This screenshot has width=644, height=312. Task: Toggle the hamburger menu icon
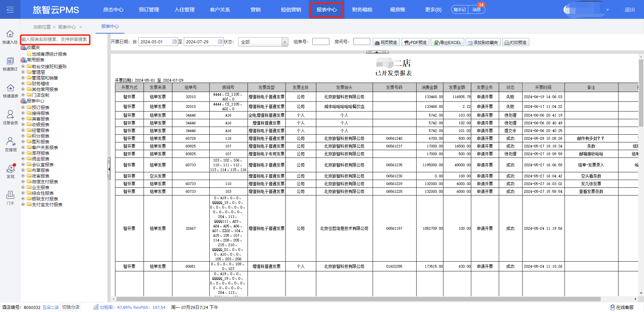pos(10,10)
